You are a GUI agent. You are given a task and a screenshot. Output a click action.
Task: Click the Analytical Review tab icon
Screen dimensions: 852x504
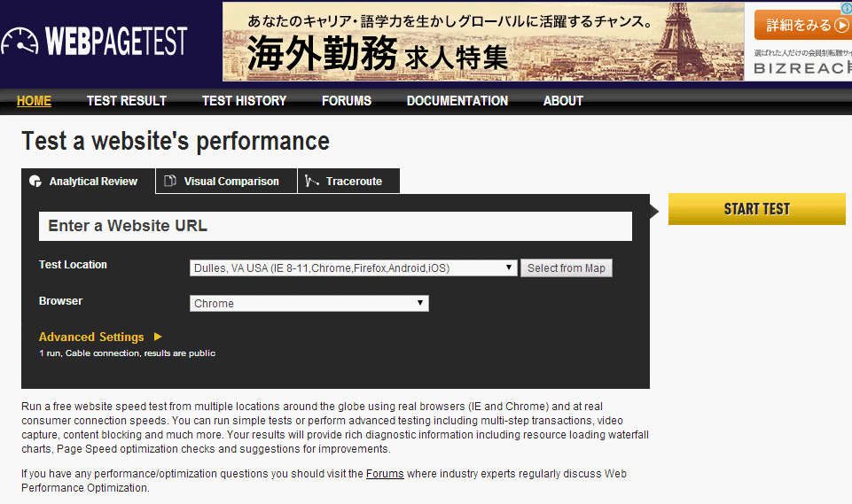click(x=35, y=181)
